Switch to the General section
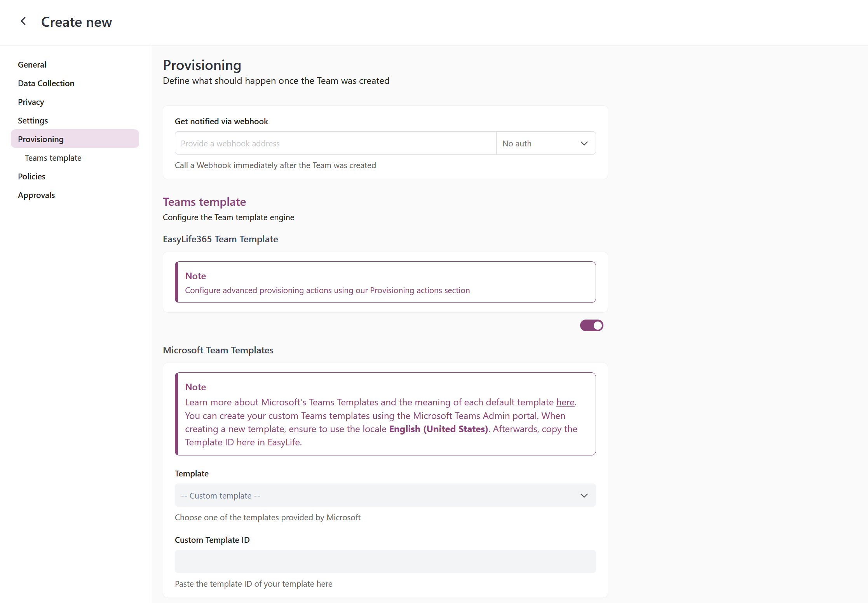 pos(32,64)
